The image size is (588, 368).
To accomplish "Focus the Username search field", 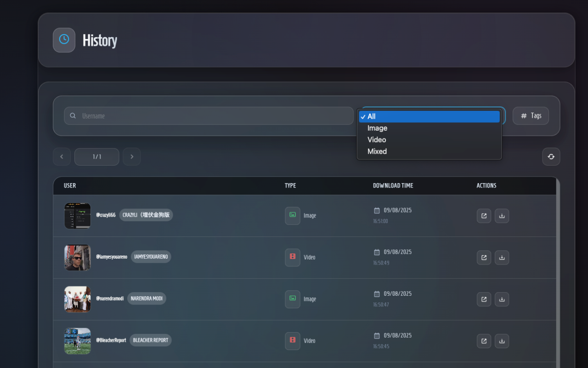I will (x=209, y=116).
